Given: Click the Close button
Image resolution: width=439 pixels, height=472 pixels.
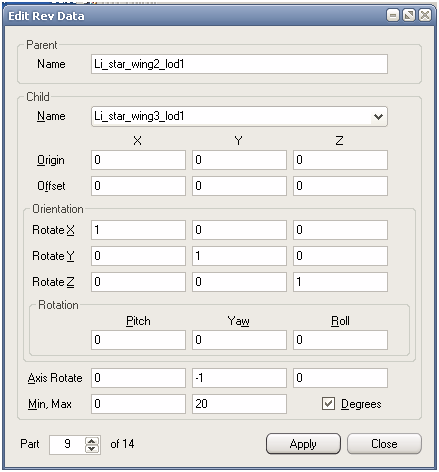Looking at the screenshot, I should click(384, 444).
